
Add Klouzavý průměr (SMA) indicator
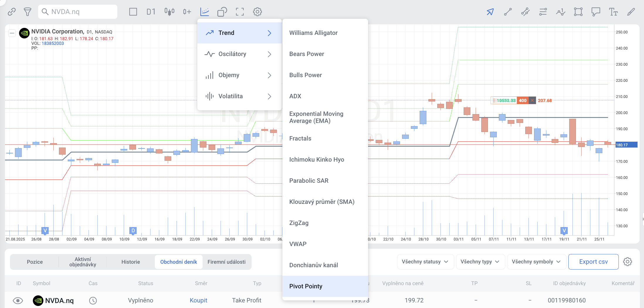click(x=325, y=202)
